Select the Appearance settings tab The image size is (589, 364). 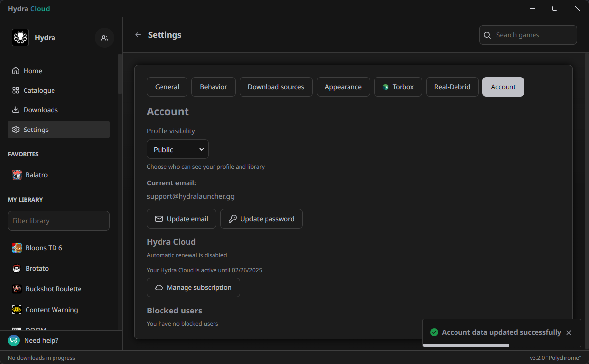tap(343, 87)
